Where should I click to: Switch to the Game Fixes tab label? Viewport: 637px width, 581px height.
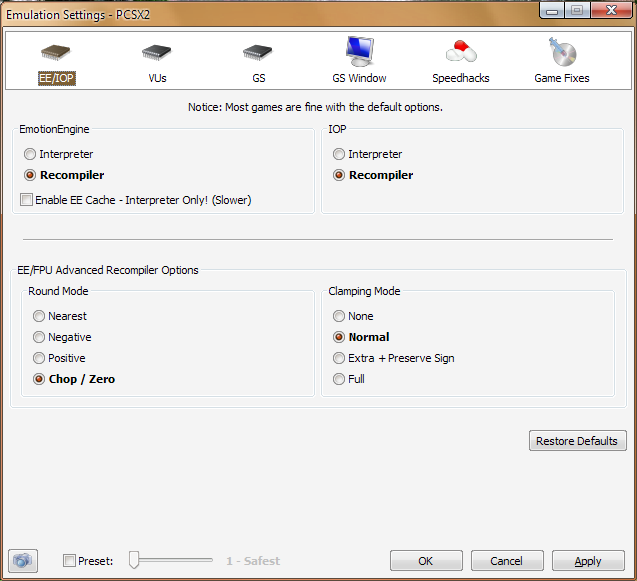pyautogui.click(x=562, y=78)
